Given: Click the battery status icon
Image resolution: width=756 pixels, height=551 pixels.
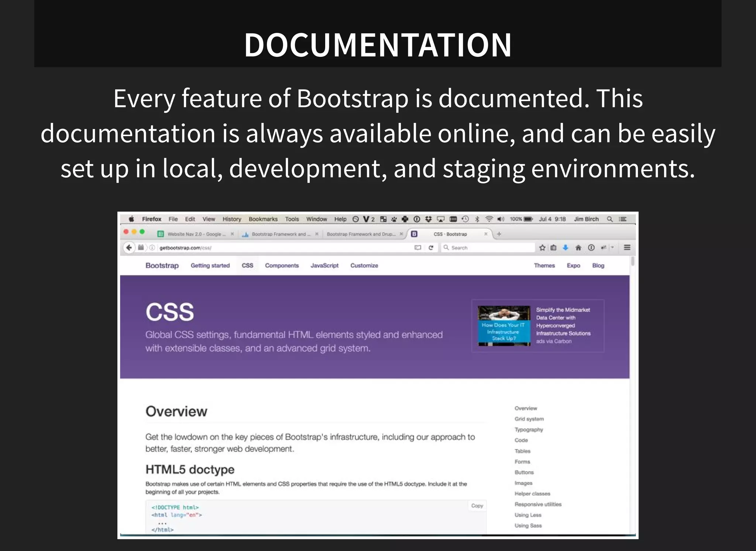Looking at the screenshot, I should coord(528,219).
